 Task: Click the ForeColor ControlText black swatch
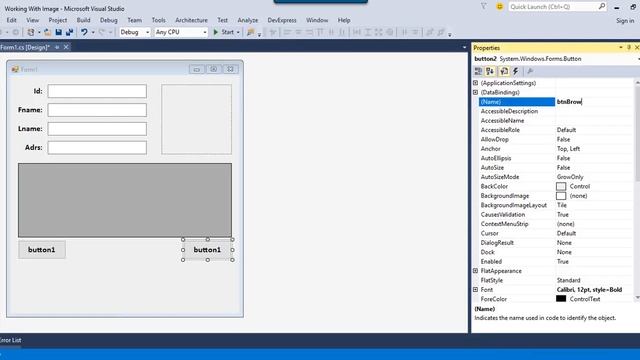[x=561, y=299]
